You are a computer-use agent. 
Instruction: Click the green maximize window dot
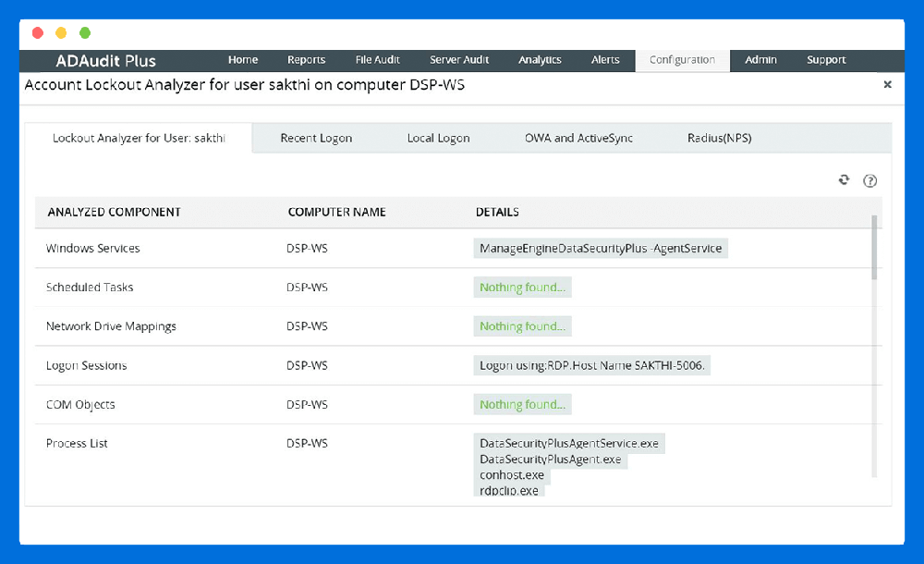click(x=85, y=33)
